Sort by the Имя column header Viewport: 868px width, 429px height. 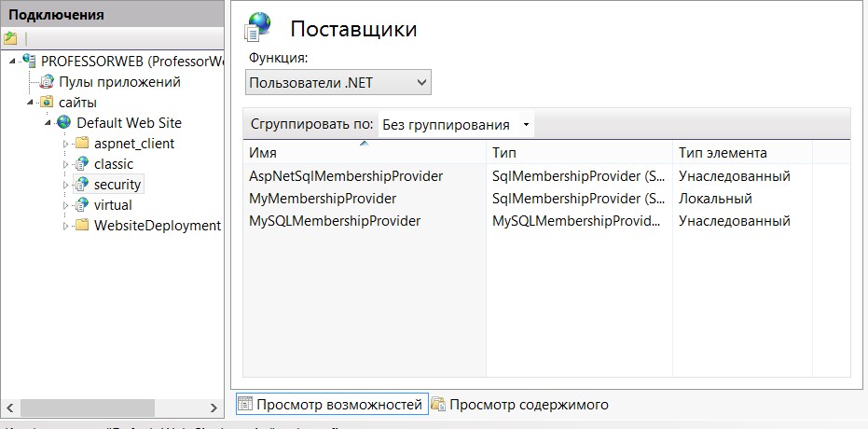(365, 153)
